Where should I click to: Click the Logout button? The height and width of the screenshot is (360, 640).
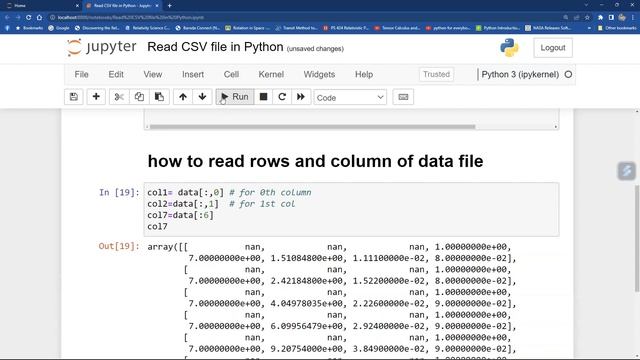pos(553,48)
